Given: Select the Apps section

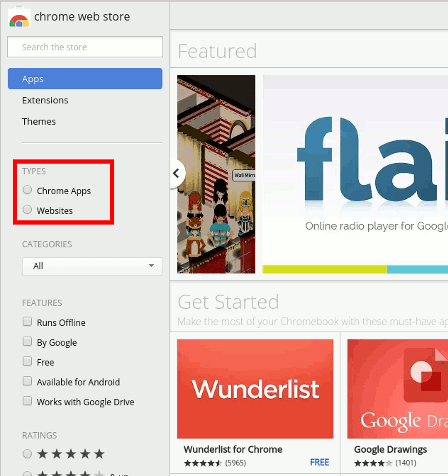Looking at the screenshot, I should click(x=85, y=79).
